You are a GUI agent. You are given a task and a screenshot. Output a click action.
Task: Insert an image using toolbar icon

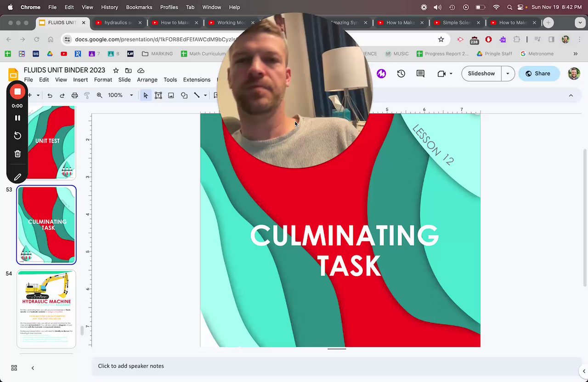pyautogui.click(x=171, y=95)
